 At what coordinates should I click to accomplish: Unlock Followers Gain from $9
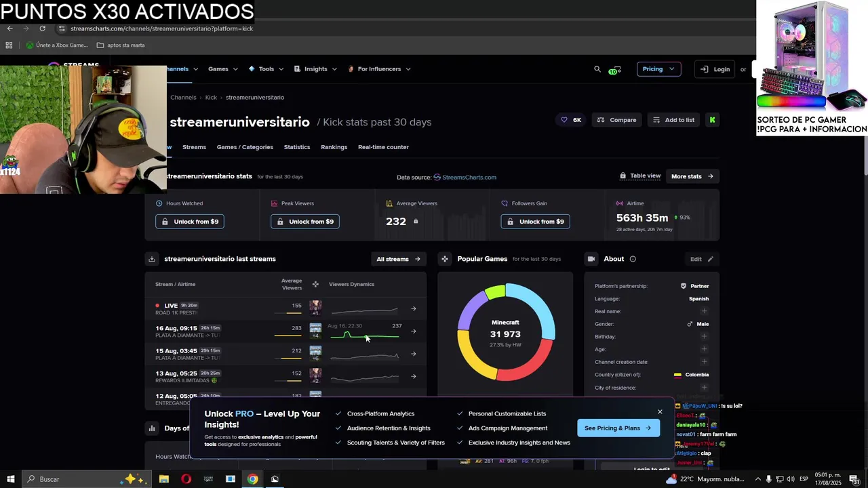tap(536, 222)
